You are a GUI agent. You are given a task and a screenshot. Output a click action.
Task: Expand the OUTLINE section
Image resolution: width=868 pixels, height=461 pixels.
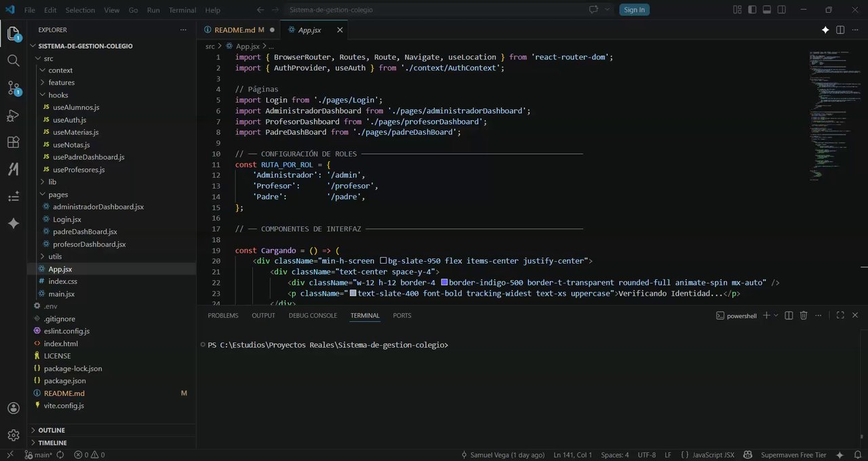52,430
